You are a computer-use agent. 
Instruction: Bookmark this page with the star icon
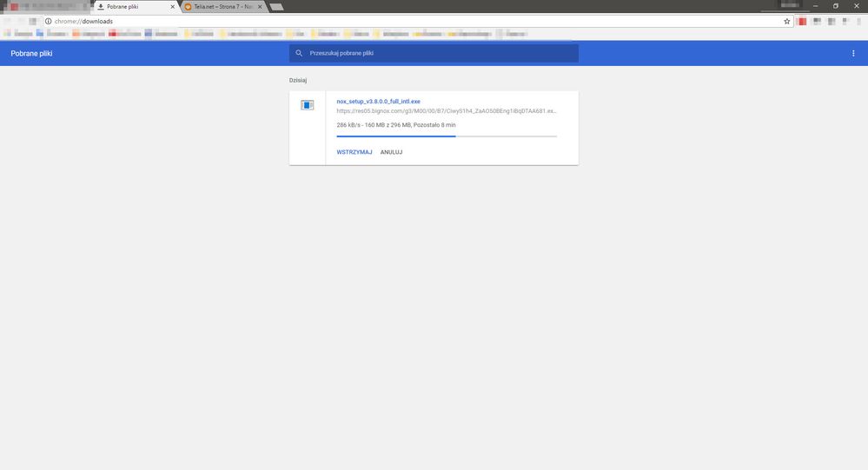(787, 21)
